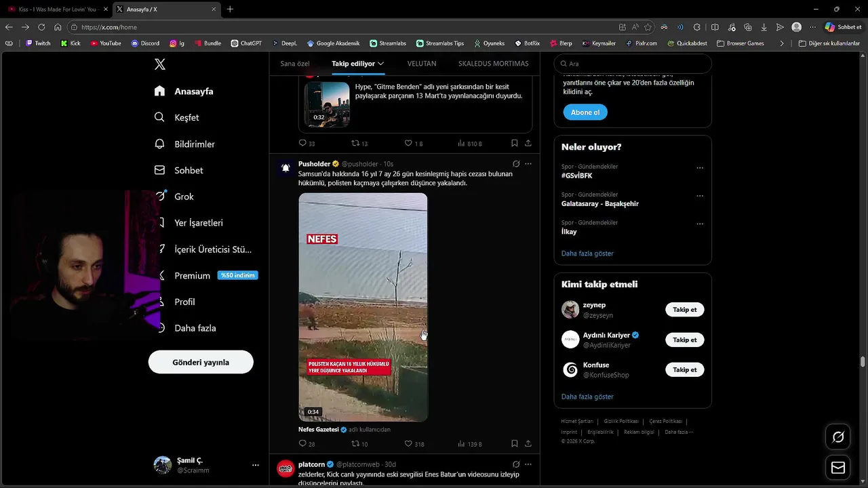Switch to Kiss I Was Made browser tab
This screenshot has height=488, width=868.
coord(57,9)
